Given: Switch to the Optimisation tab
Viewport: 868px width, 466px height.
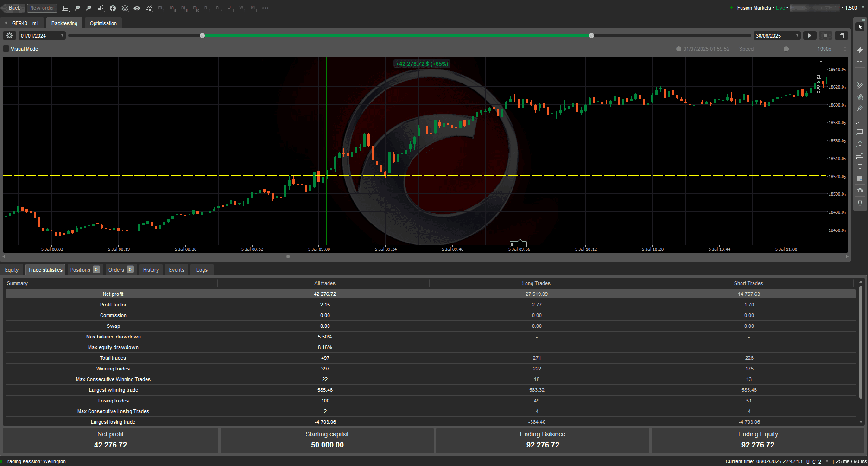Looking at the screenshot, I should [103, 23].
